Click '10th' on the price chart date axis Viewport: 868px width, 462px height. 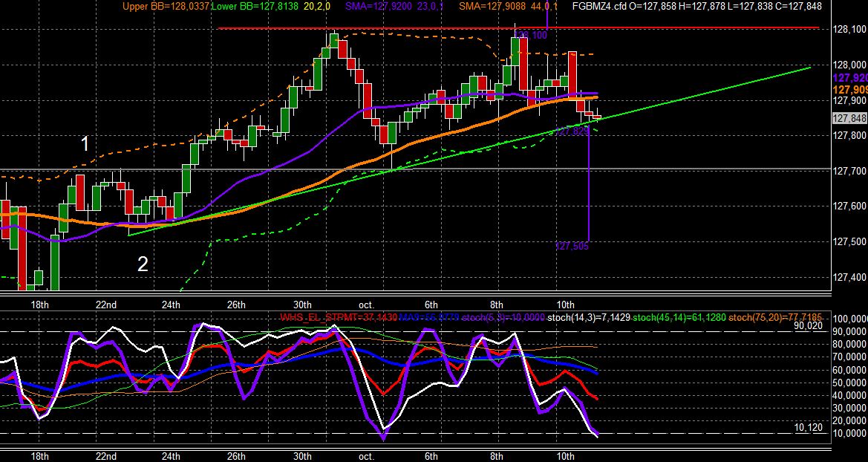[565, 305]
